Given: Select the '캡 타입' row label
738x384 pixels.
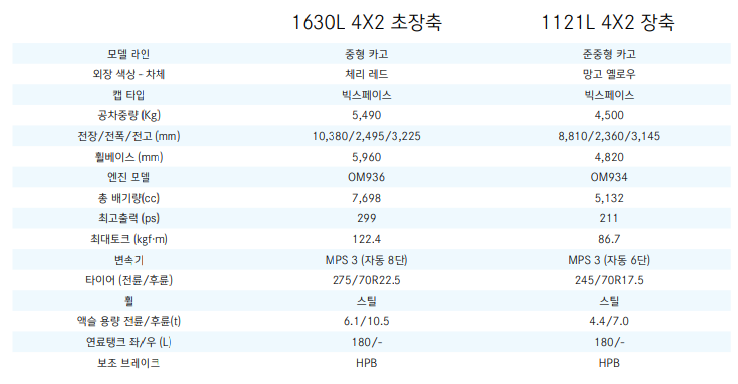Looking at the screenshot, I should 128,95.
